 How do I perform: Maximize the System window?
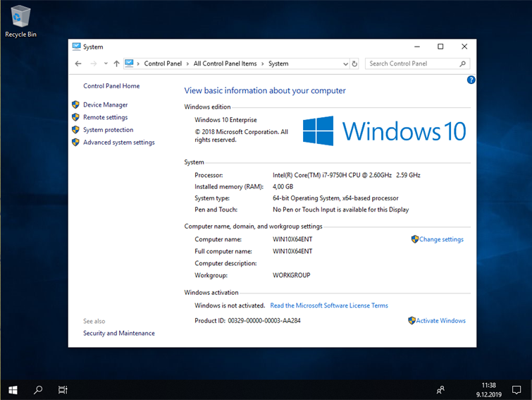pos(440,47)
